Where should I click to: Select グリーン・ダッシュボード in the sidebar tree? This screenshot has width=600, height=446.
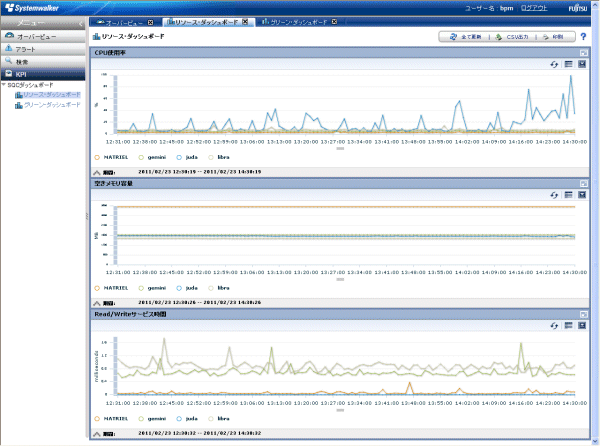point(52,104)
